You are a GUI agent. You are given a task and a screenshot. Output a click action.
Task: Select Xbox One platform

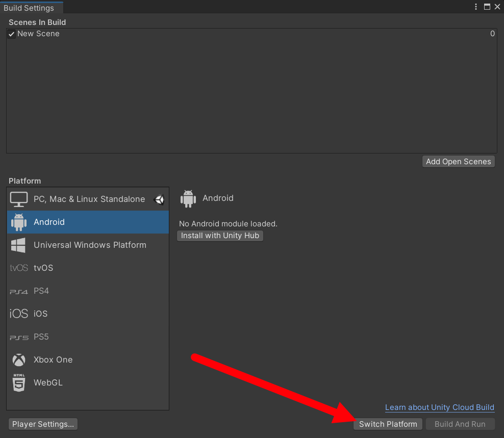point(88,359)
